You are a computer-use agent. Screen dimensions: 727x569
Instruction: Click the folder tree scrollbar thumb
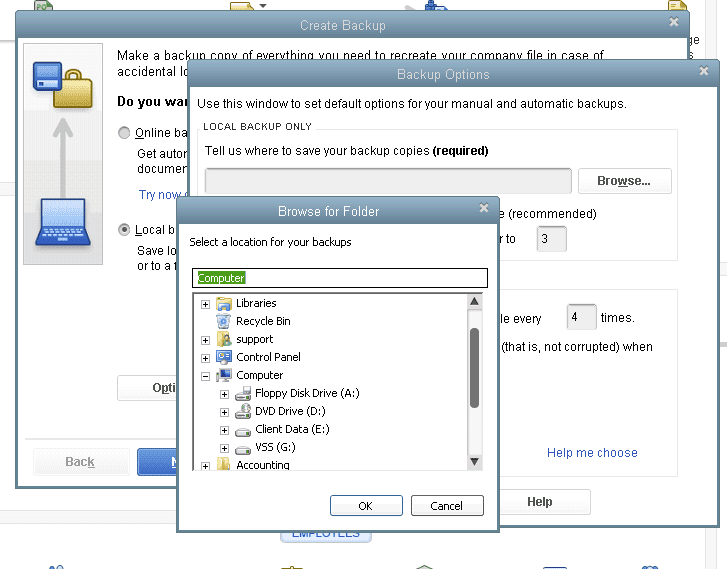(474, 368)
